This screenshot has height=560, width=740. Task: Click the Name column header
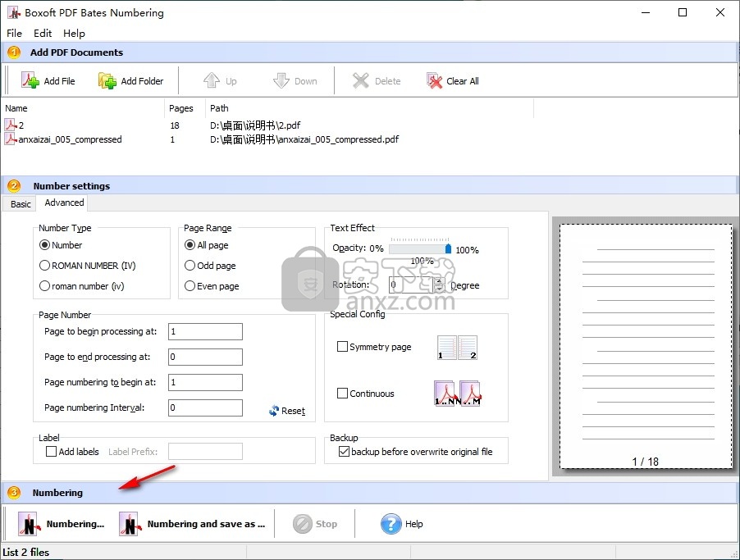[x=83, y=108]
